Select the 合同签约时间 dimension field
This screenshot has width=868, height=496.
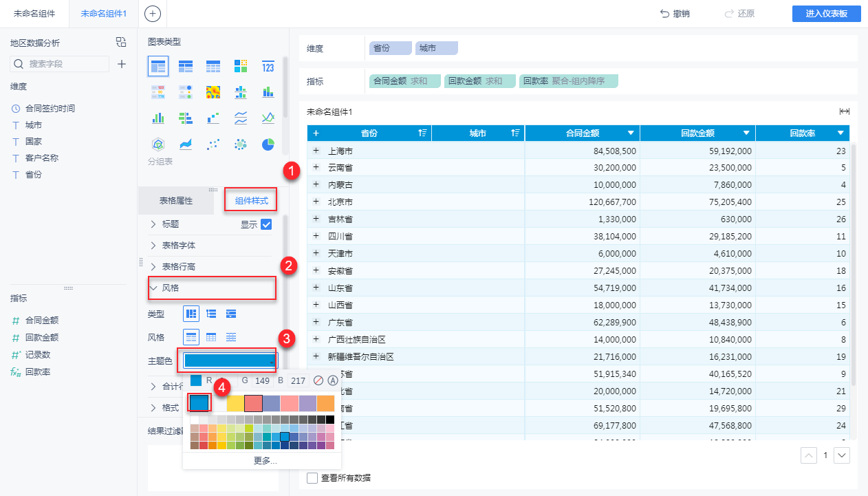pyautogui.click(x=50, y=108)
